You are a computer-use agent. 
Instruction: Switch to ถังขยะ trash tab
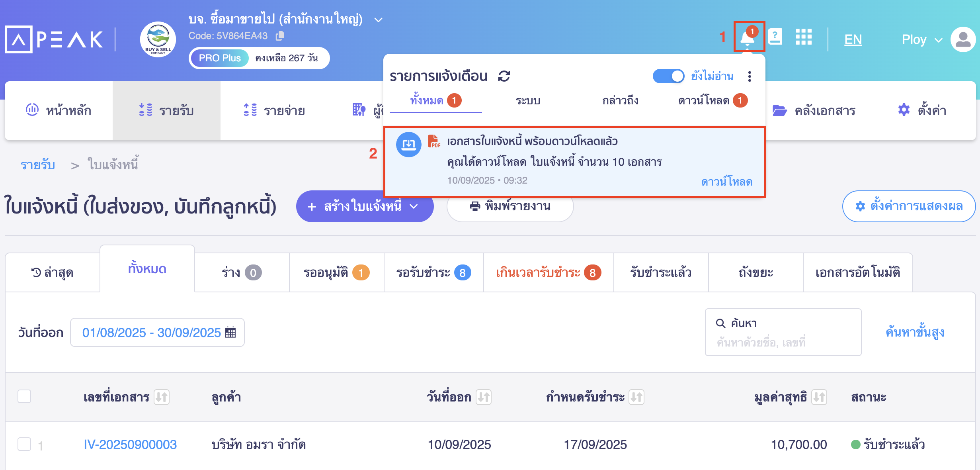click(755, 272)
